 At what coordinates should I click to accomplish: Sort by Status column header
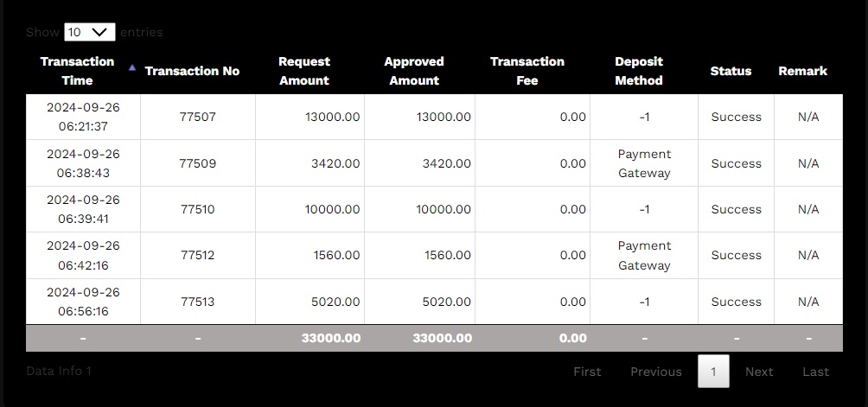[x=731, y=71]
